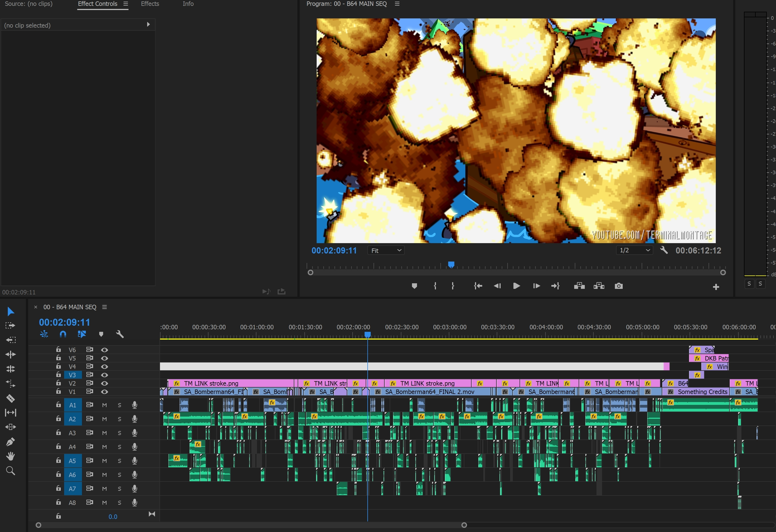Go to Out point
Screen dimensions: 776x532
point(555,286)
